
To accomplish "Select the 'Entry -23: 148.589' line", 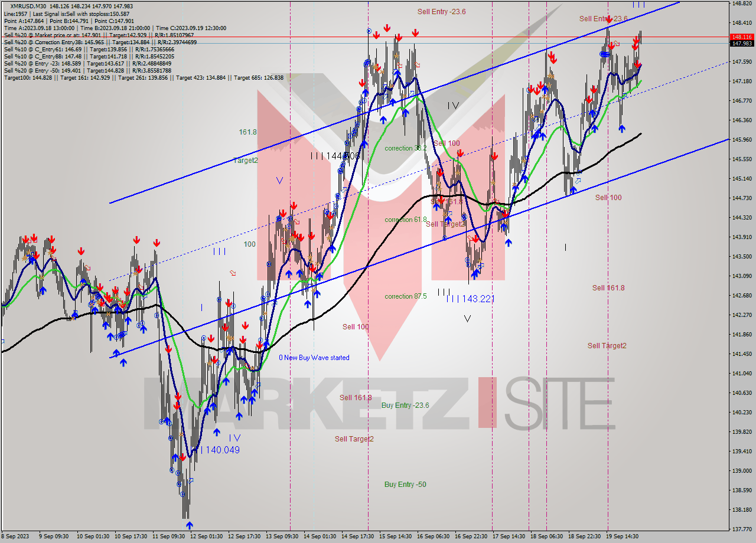I will (87, 63).
